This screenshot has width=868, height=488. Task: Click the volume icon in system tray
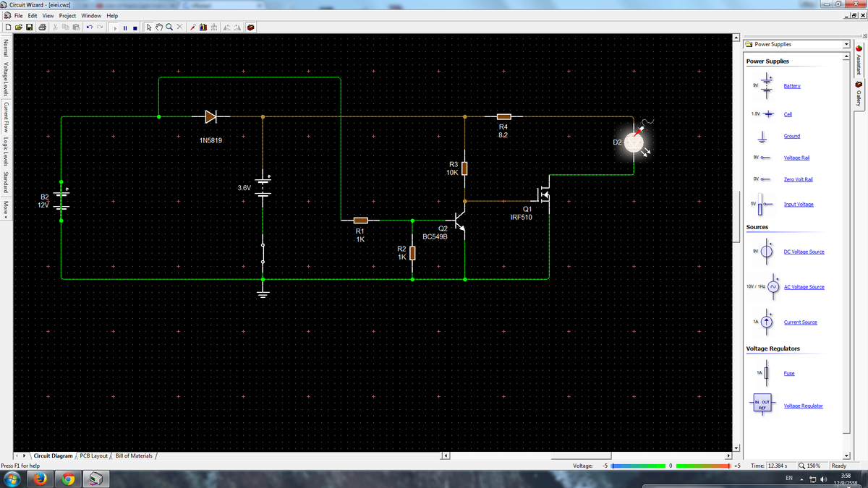(x=824, y=479)
